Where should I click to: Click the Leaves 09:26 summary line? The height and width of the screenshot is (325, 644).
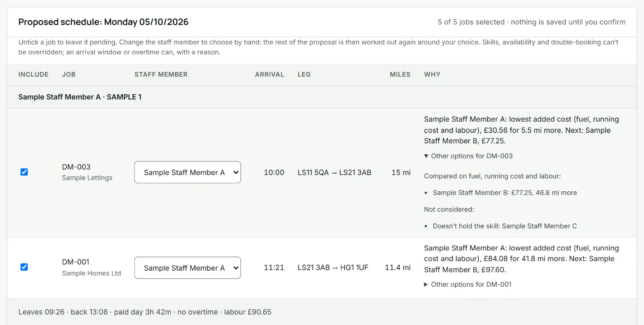(145, 312)
